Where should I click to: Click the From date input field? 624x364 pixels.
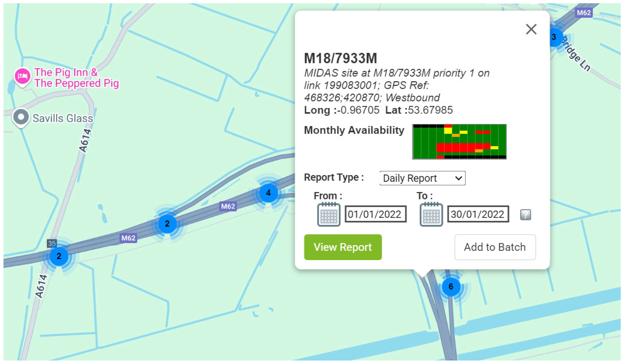click(x=375, y=214)
